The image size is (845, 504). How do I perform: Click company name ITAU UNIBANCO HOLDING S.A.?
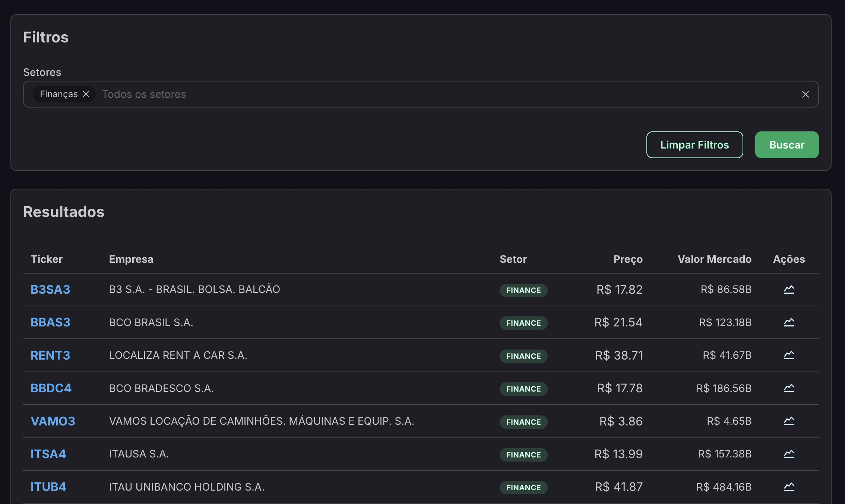(187, 487)
